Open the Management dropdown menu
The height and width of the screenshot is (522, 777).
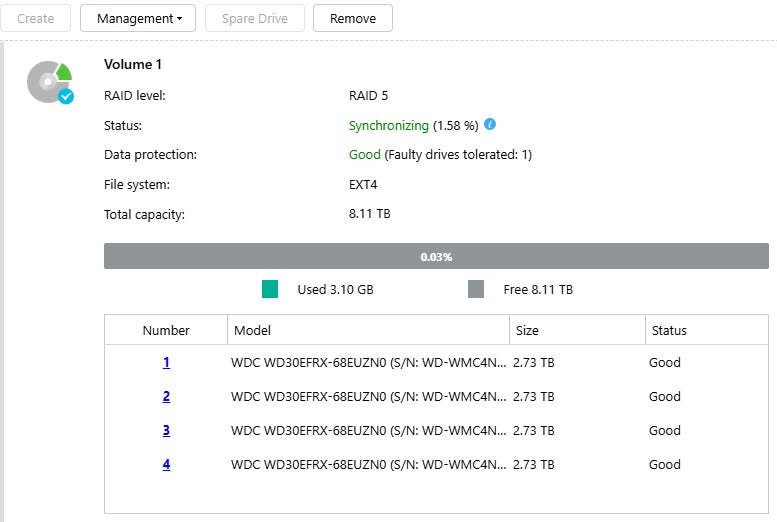tap(138, 18)
